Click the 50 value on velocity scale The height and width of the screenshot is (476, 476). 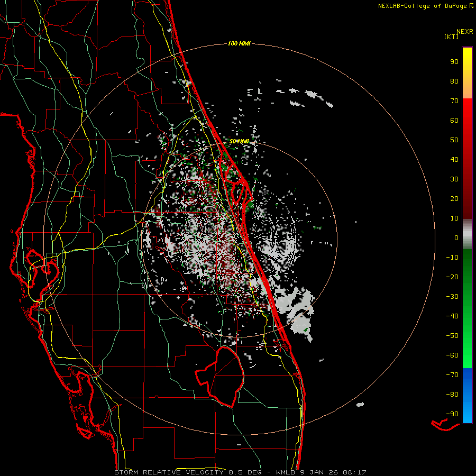(454, 140)
